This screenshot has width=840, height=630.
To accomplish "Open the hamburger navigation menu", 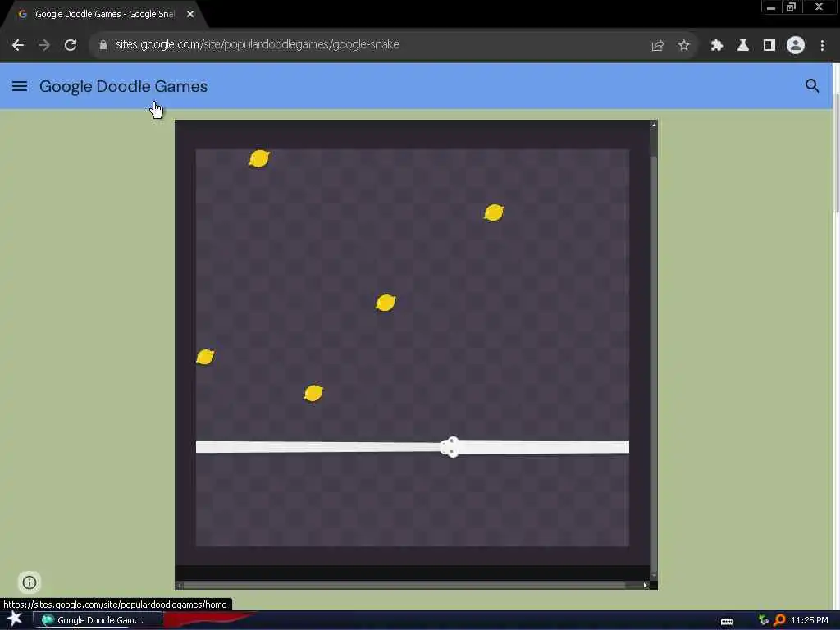I will click(20, 86).
